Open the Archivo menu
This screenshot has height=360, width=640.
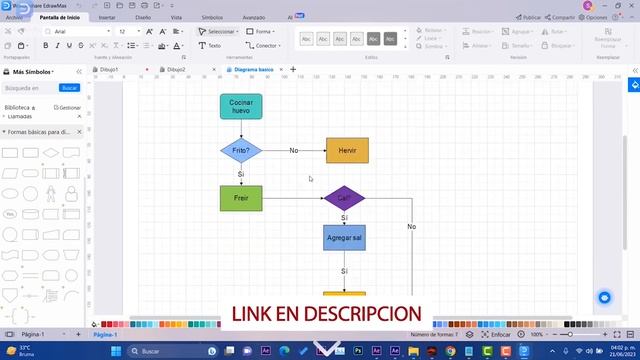15,18
